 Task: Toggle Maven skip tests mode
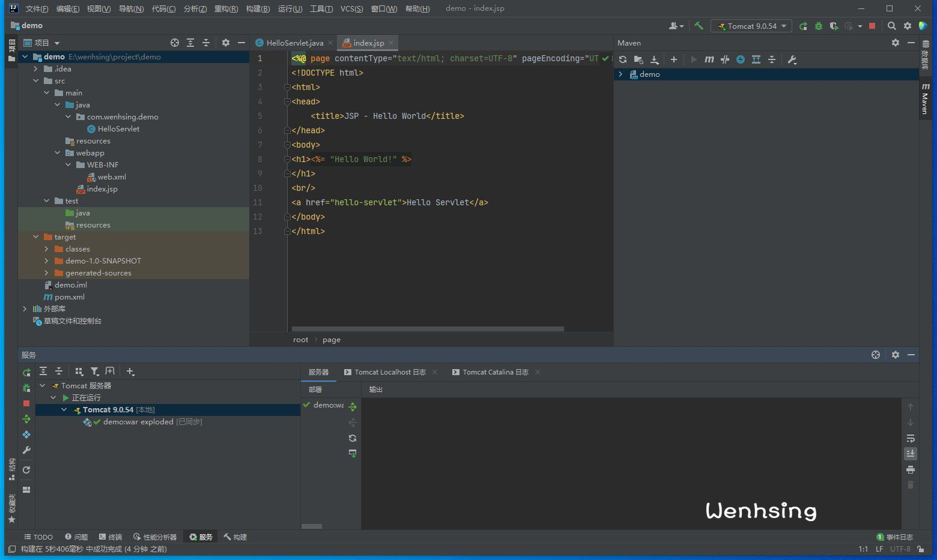741,59
